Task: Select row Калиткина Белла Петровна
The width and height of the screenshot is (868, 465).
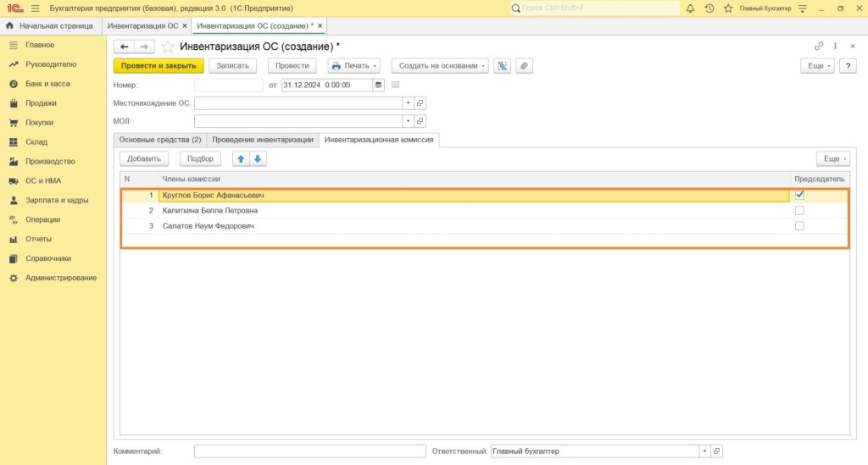Action: [484, 210]
